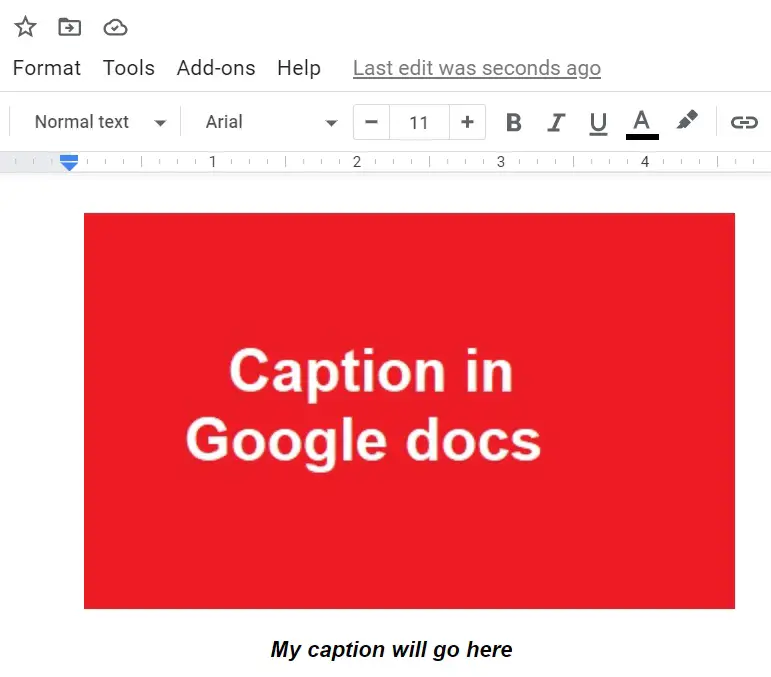This screenshot has width=771, height=677.
Task: Open the Format menu
Action: pos(47,68)
